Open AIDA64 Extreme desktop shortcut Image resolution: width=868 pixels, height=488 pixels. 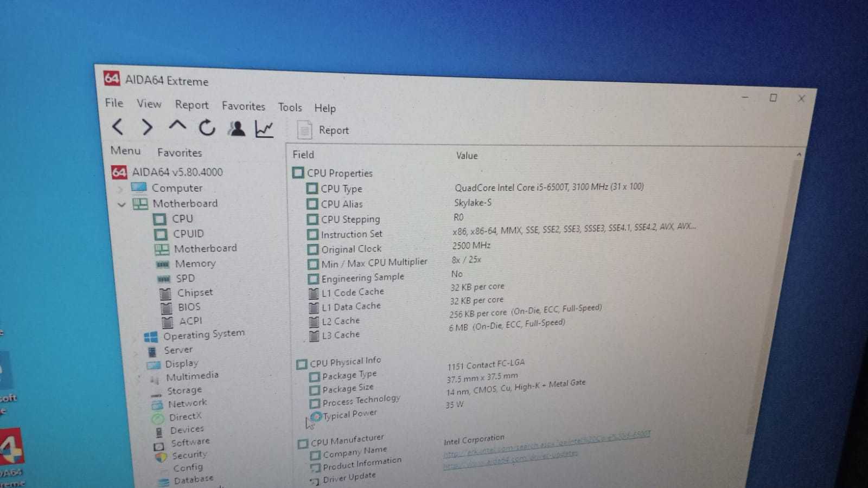pyautogui.click(x=11, y=457)
